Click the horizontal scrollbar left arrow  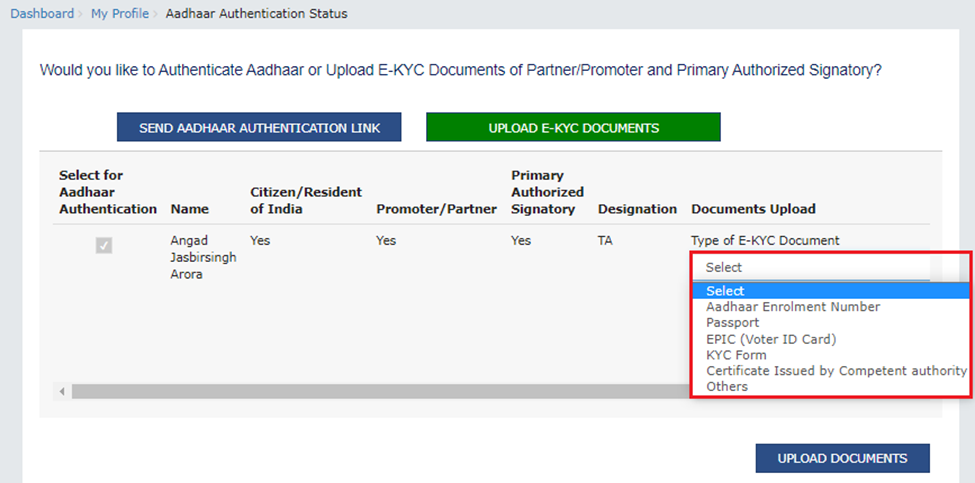(62, 392)
